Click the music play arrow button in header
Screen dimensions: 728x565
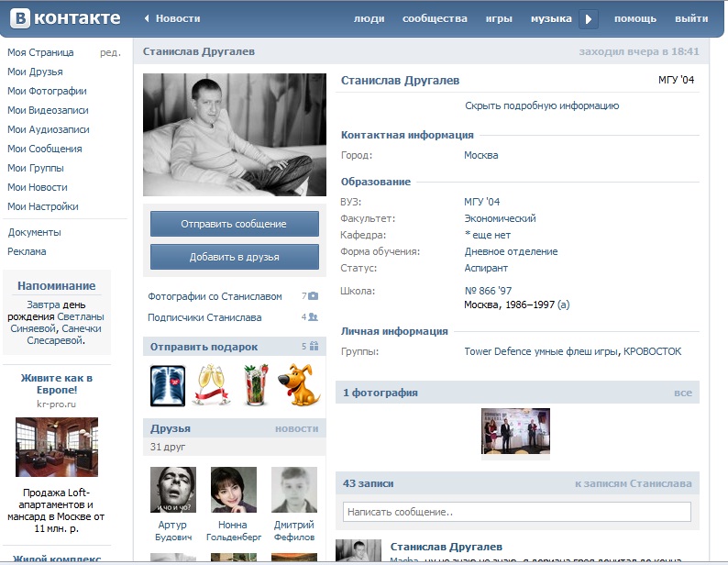pyautogui.click(x=590, y=18)
